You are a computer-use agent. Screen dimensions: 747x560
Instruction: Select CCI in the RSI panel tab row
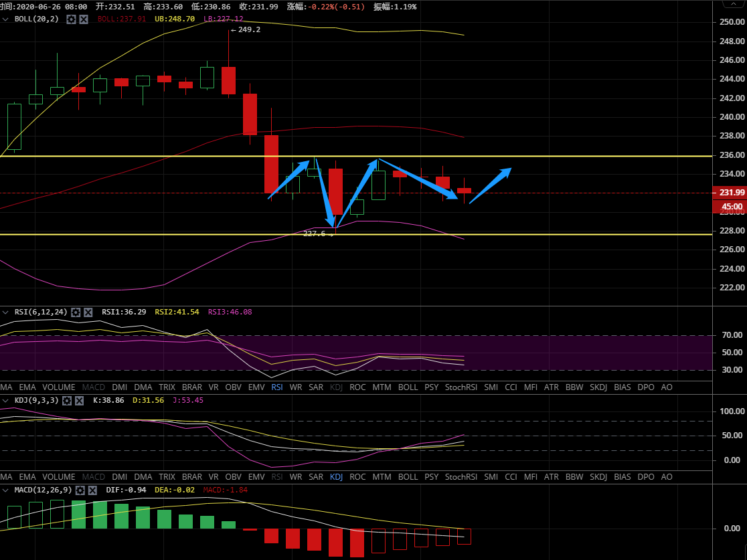click(x=511, y=387)
